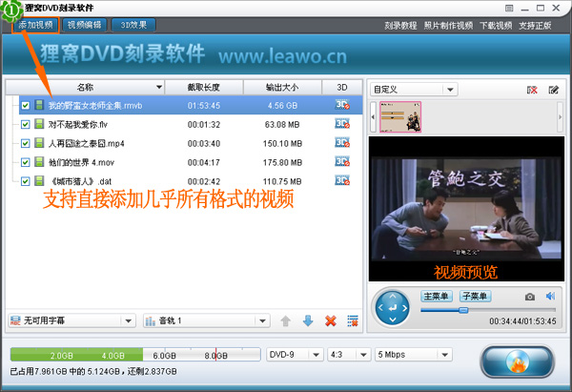This screenshot has height=392, width=572.
Task: Click 3D icon for 他们的世界 4.mov row
Action: pos(342,162)
